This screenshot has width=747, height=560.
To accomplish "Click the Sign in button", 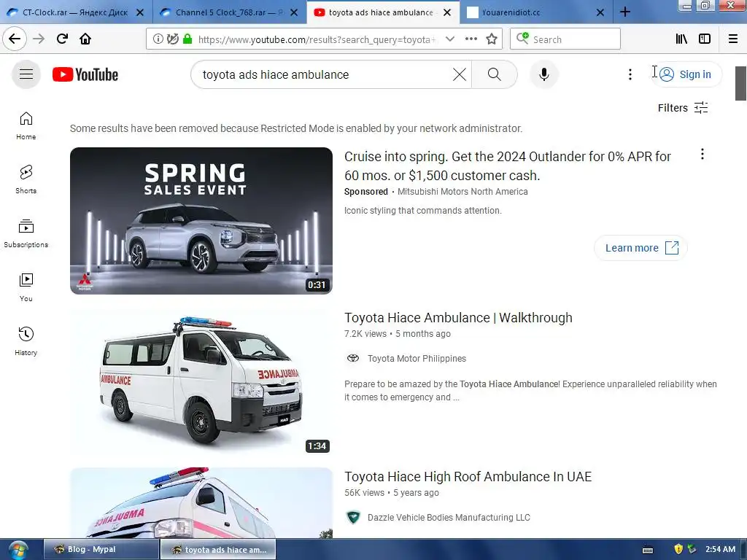I will point(686,74).
